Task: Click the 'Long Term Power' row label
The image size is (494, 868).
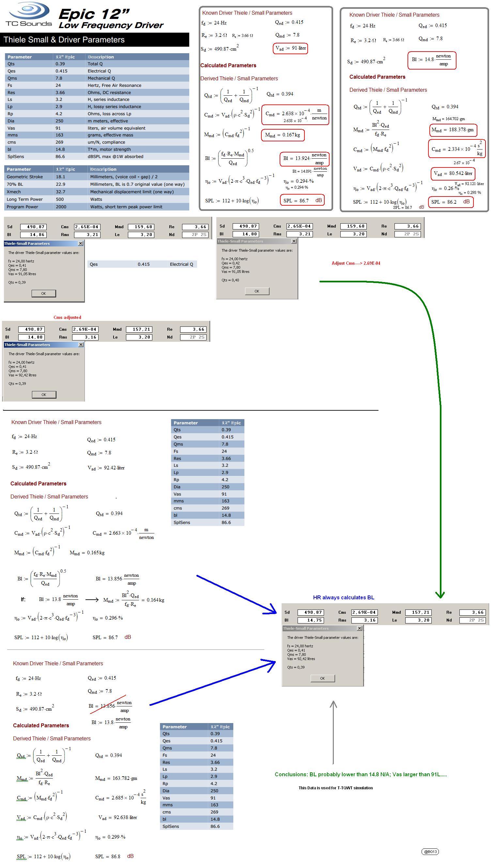Action: (x=25, y=199)
